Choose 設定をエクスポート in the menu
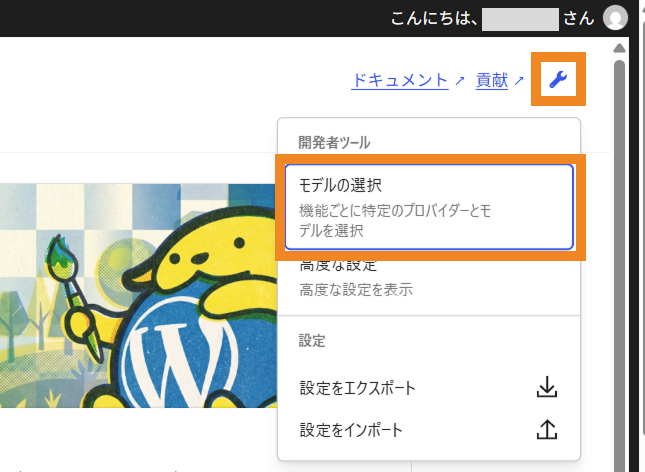The image size is (645, 472). [x=429, y=388]
